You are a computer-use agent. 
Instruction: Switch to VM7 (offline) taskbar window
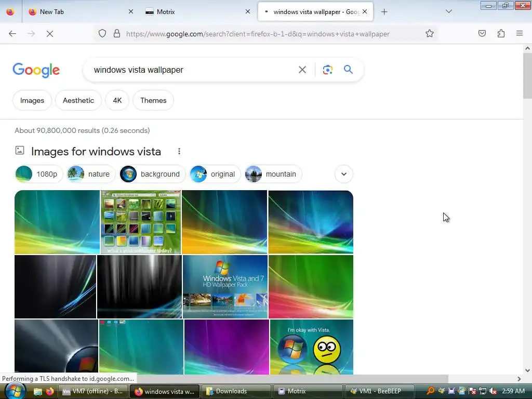pos(94,391)
